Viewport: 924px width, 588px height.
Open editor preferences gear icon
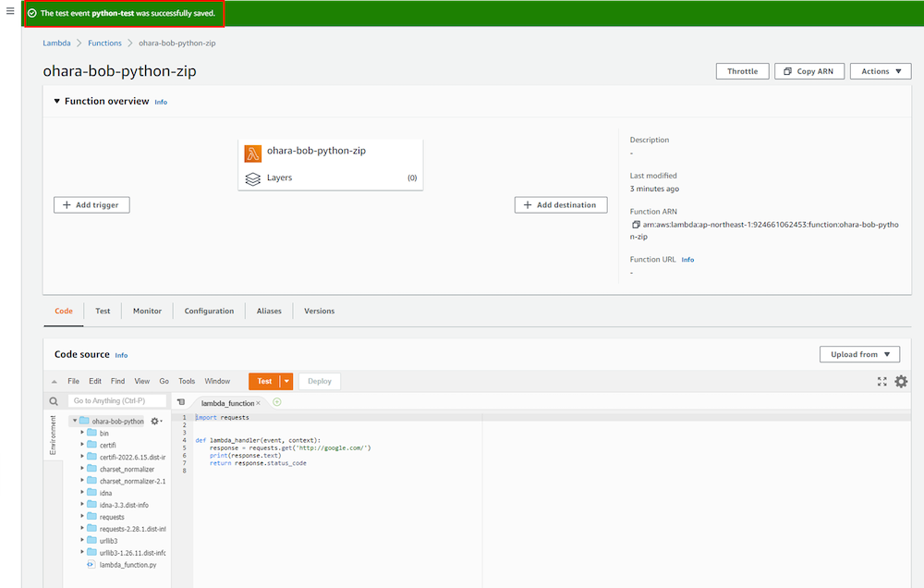click(x=901, y=381)
